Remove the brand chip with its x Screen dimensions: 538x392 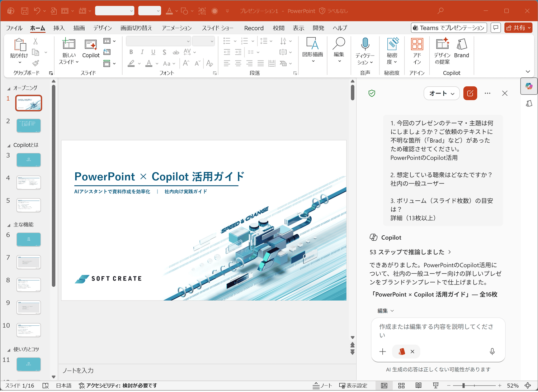coord(412,352)
